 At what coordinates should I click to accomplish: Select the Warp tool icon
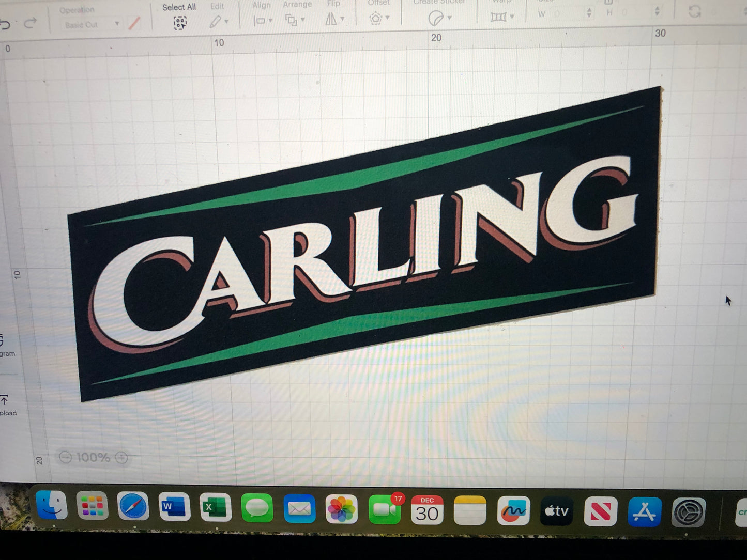click(x=498, y=15)
